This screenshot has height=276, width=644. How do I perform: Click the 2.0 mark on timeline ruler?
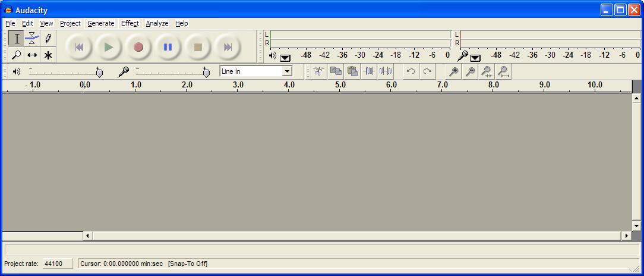tap(187, 85)
